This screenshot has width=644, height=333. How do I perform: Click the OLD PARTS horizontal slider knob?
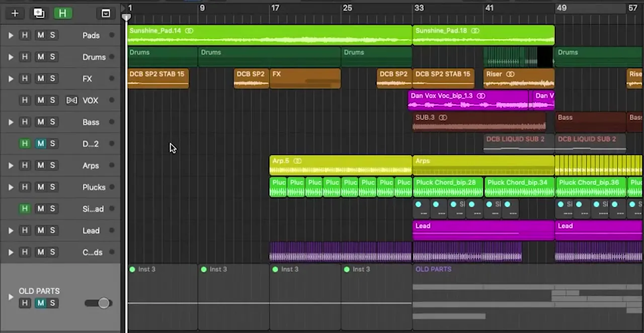(x=104, y=303)
